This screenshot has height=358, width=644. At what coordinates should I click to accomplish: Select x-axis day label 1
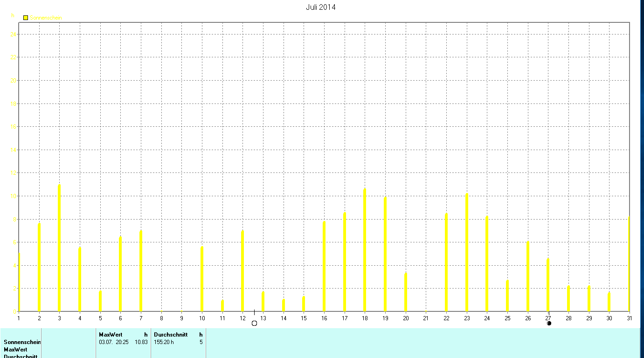19,318
